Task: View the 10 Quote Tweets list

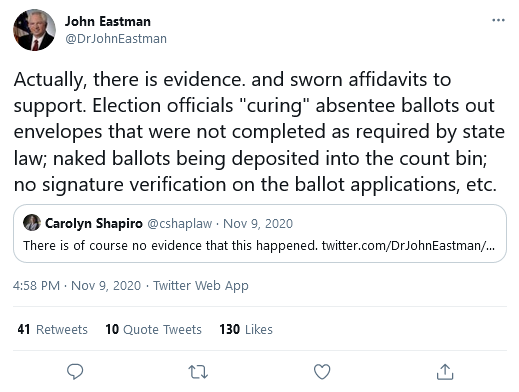Action: [153, 329]
